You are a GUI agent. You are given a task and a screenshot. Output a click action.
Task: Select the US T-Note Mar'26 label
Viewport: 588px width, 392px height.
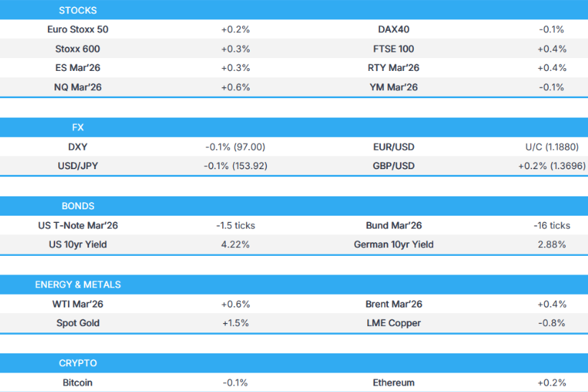click(x=77, y=226)
